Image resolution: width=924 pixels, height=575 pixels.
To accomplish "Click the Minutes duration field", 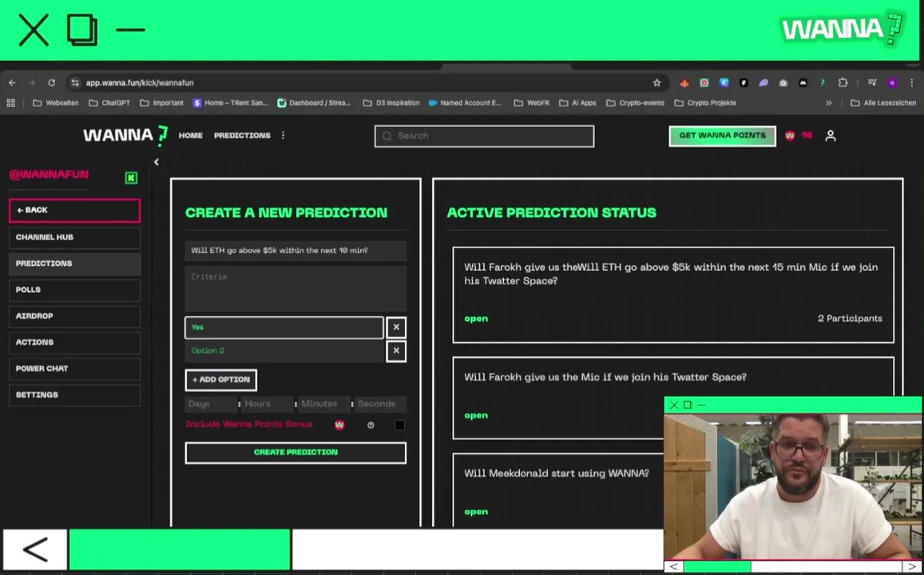I will tap(324, 404).
